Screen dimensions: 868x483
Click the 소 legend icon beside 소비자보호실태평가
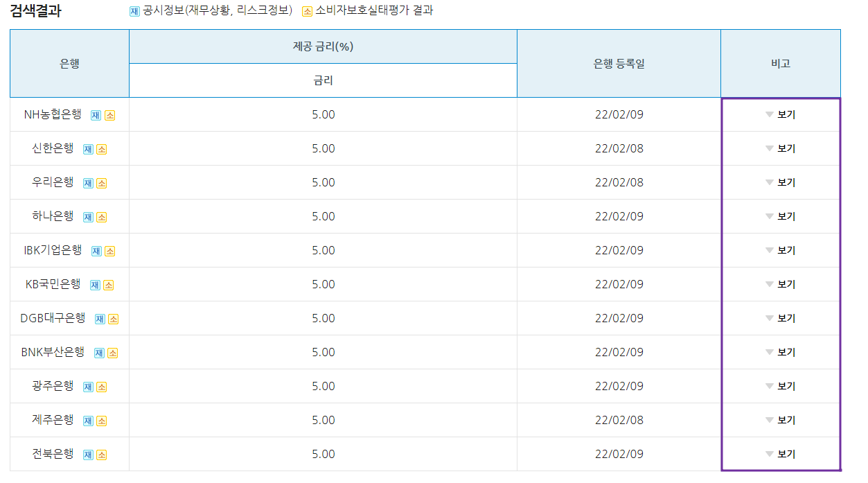point(308,11)
